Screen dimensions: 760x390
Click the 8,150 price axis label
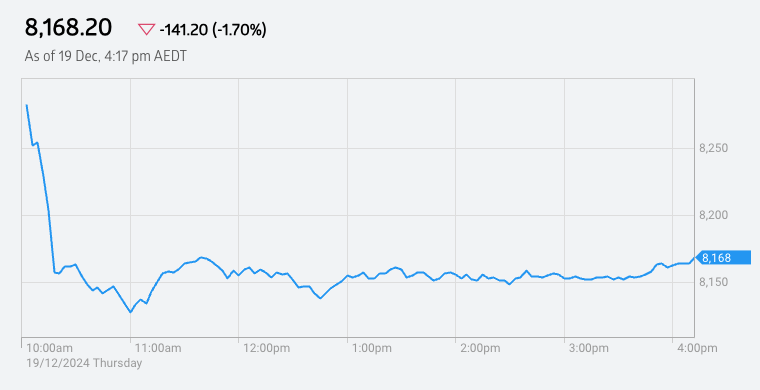pos(713,282)
